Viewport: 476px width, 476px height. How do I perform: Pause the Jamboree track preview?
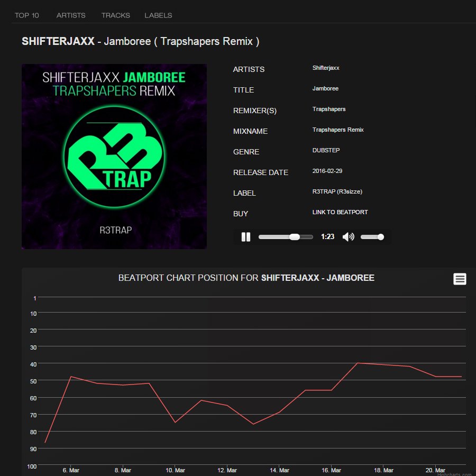point(245,237)
